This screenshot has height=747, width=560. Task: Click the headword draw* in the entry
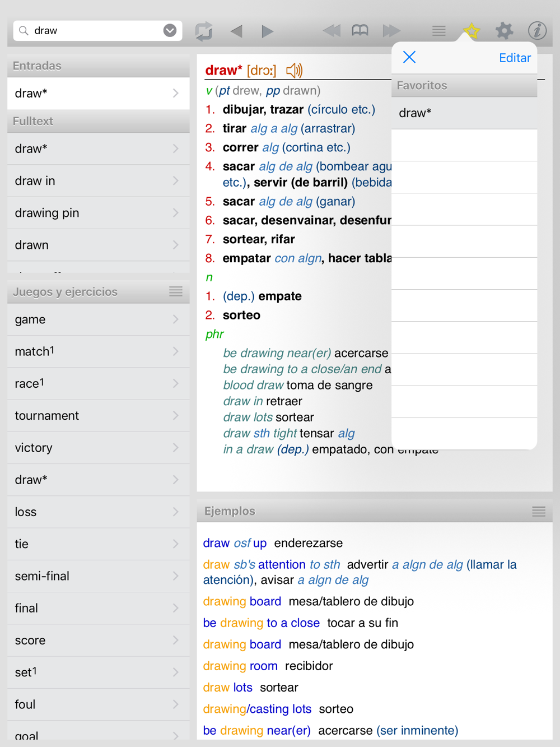223,70
